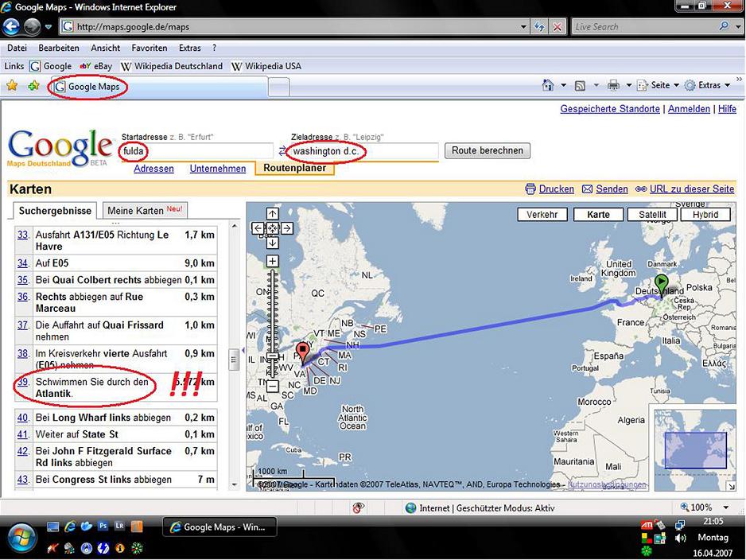This screenshot has width=746, height=560.
Task: Refresh the page using the refresh icon
Action: [x=539, y=27]
